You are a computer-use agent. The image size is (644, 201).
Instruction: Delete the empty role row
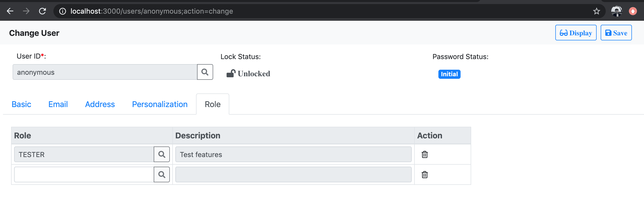[425, 174]
